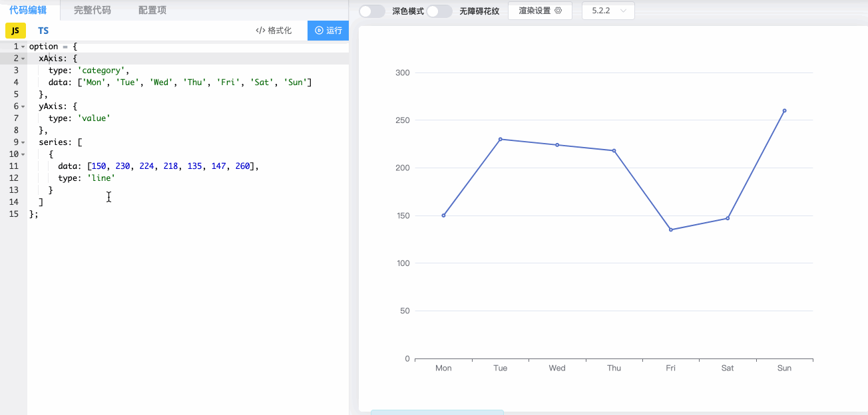Click the Tue data point at 230
This screenshot has height=415, width=868.
click(500, 139)
